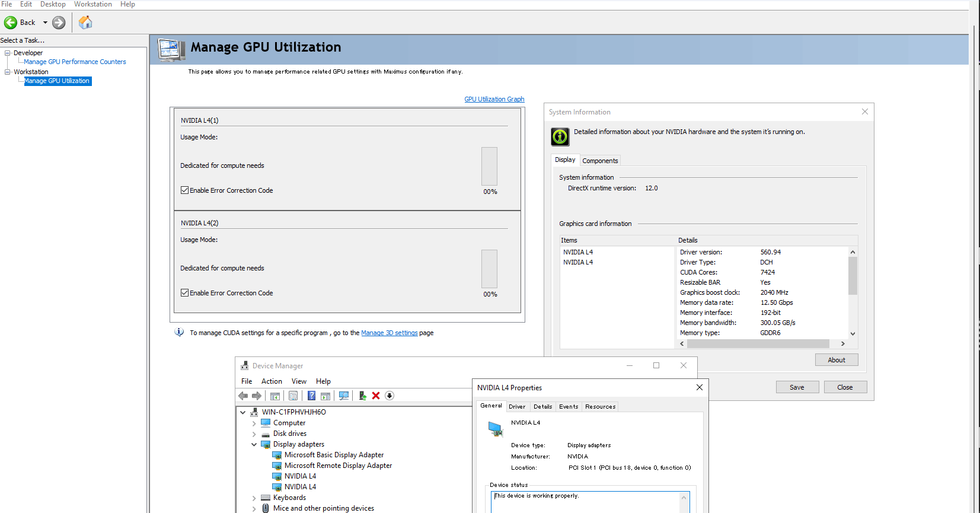The width and height of the screenshot is (980, 513).
Task: Click the Save button in System Information
Action: (797, 387)
